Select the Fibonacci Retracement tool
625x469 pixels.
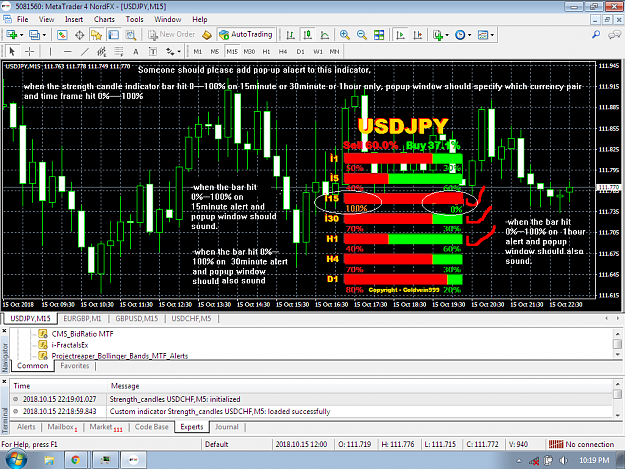[x=119, y=51]
